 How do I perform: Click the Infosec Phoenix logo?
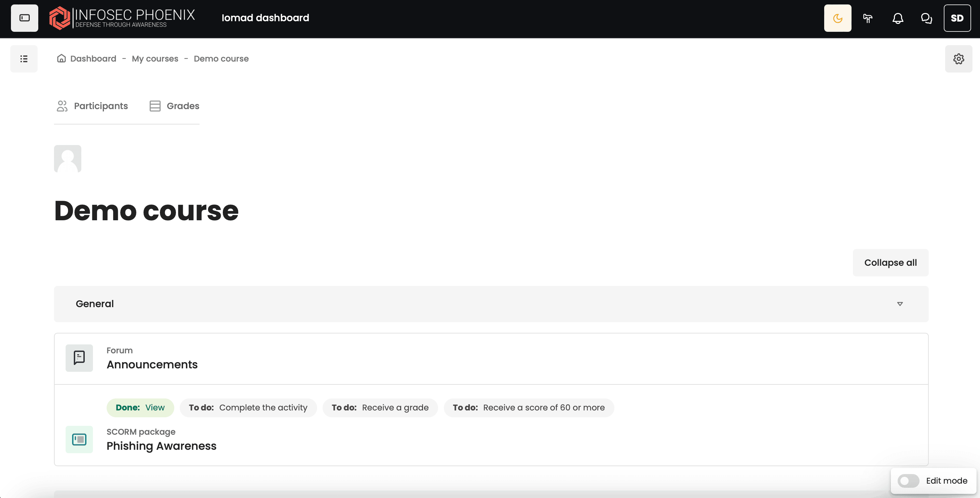(122, 18)
